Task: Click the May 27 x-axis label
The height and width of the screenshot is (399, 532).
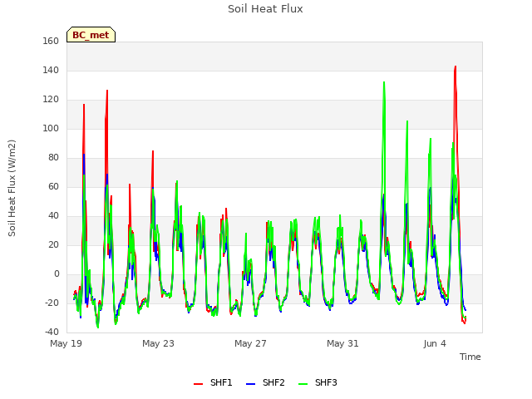Action: [x=250, y=343]
